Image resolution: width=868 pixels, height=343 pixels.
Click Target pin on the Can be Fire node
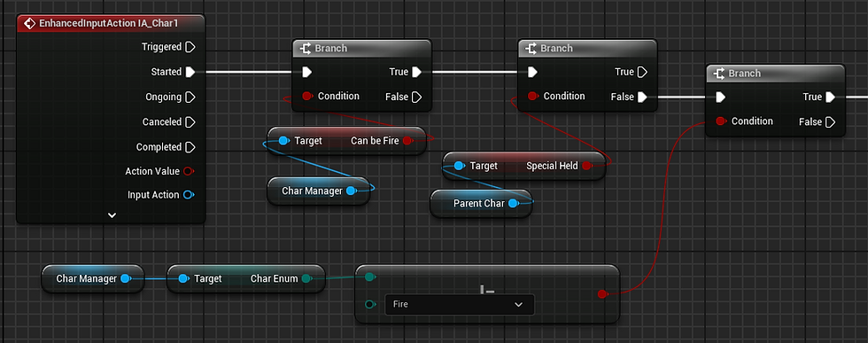click(x=284, y=141)
